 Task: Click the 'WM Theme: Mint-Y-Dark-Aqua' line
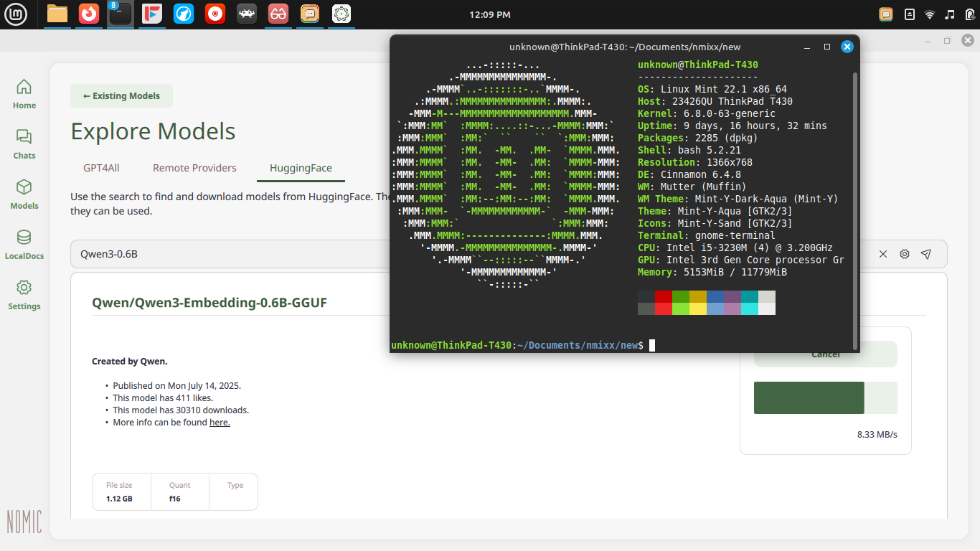[738, 199]
